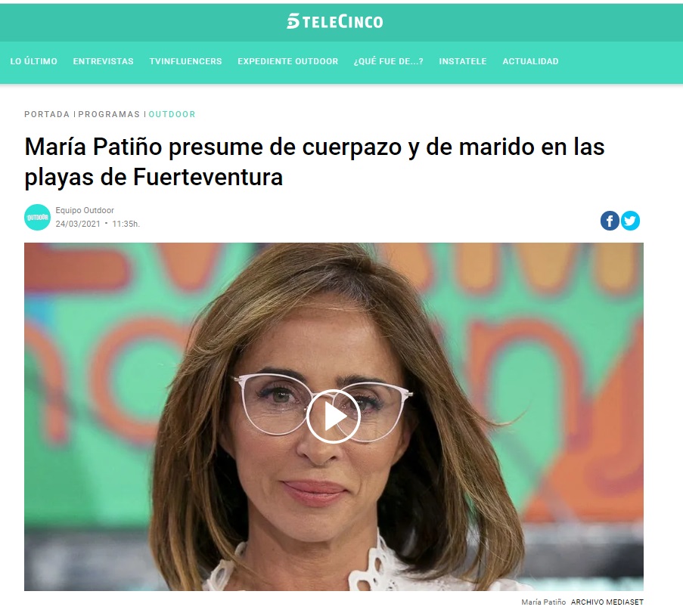Go to TVinfluencers section

185,61
